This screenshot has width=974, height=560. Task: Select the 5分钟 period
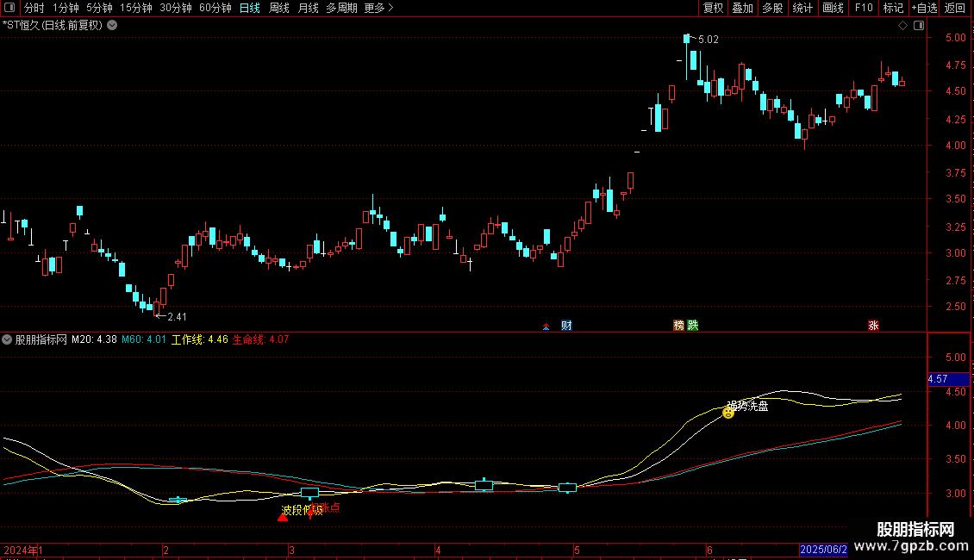coord(99,8)
